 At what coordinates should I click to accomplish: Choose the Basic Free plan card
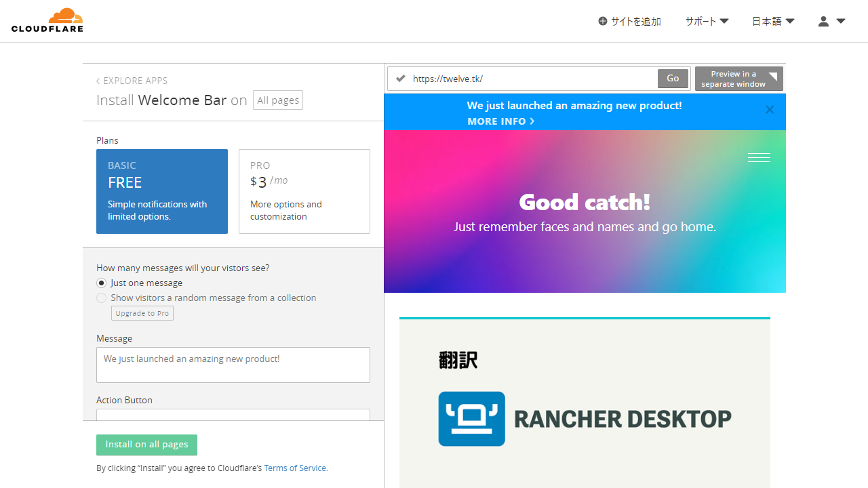(x=162, y=191)
